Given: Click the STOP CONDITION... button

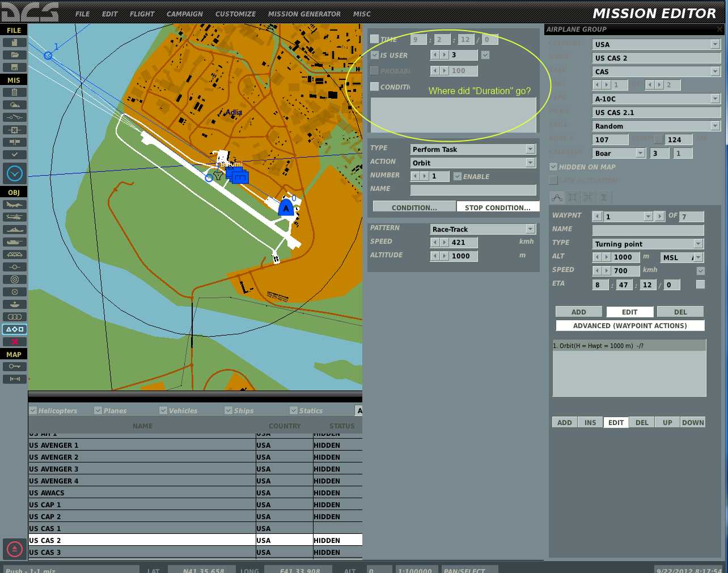Looking at the screenshot, I should click(498, 207).
